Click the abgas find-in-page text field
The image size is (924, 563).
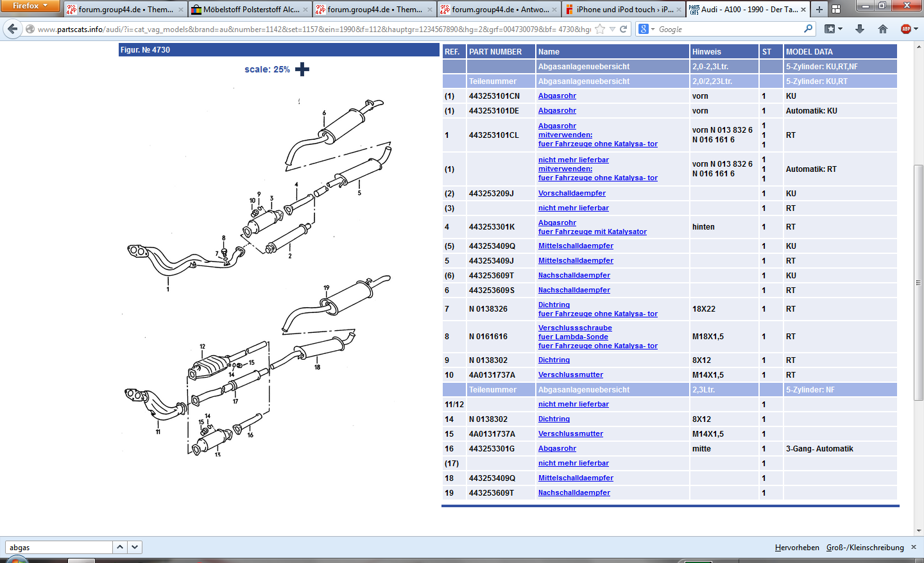[59, 548]
